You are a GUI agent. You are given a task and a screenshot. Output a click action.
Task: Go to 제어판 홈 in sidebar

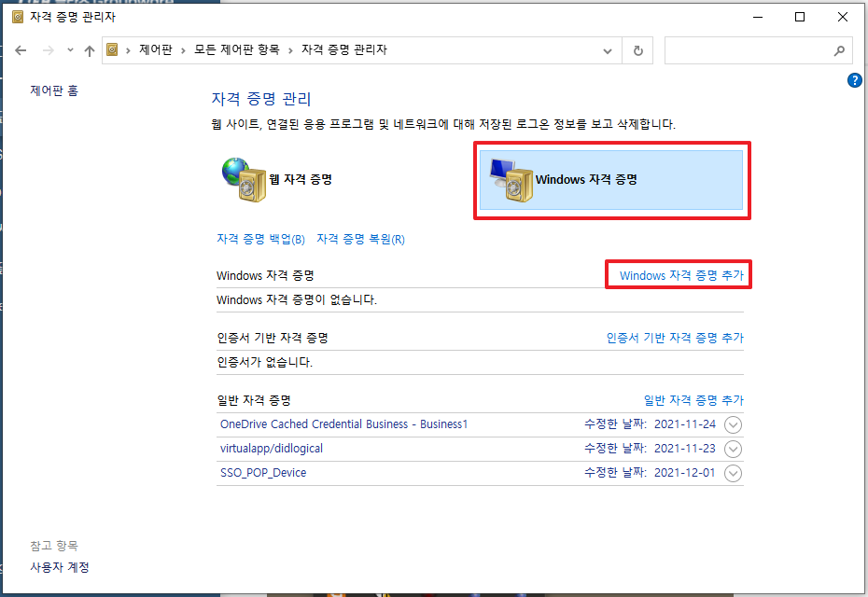point(54,91)
